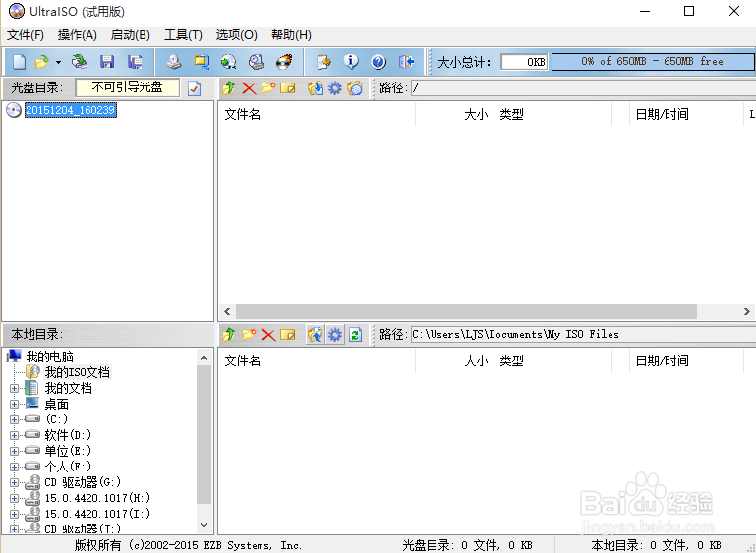This screenshot has width=756, height=553.
Task: Expand the 桌面 tree node
Action: tap(14, 404)
